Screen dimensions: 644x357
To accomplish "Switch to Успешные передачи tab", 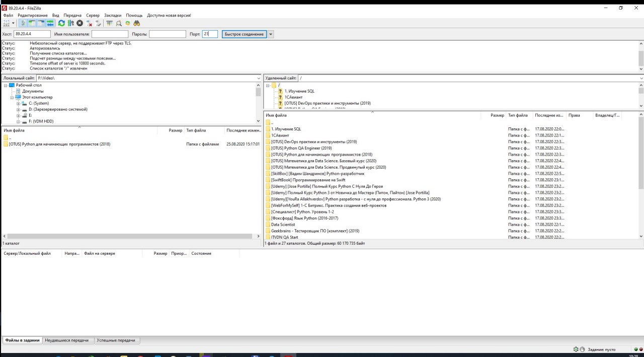I will point(116,340).
